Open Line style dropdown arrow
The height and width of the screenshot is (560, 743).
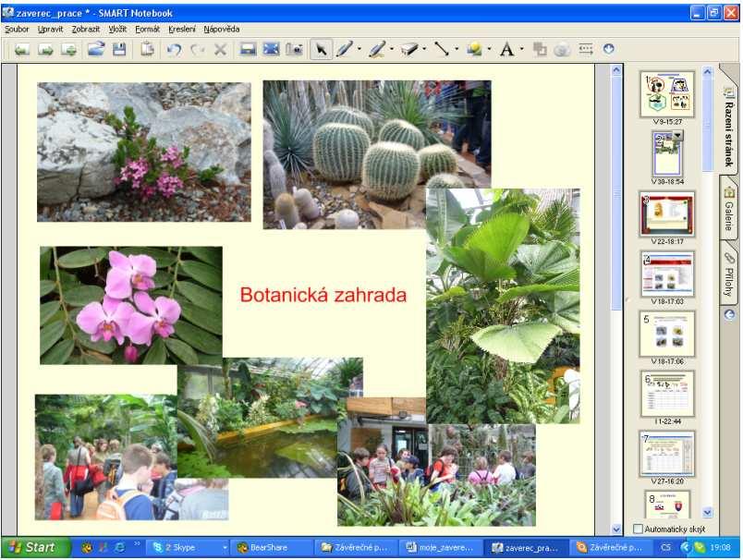tap(457, 49)
